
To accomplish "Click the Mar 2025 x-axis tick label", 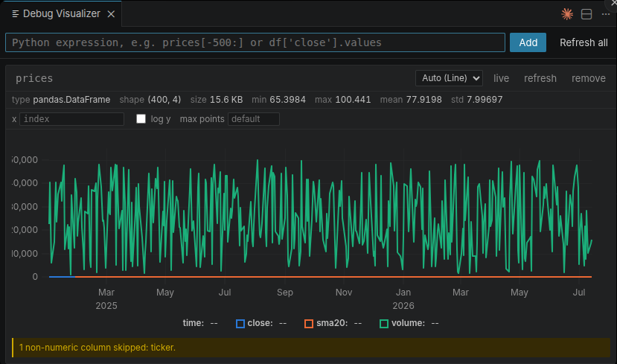I will pyautogui.click(x=106, y=299).
